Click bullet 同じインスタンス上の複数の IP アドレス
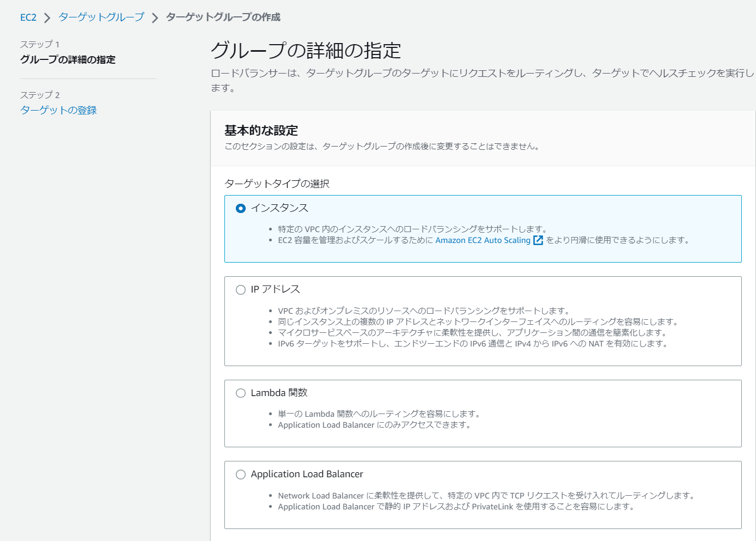Screen dimensions: 756x541 (478, 322)
